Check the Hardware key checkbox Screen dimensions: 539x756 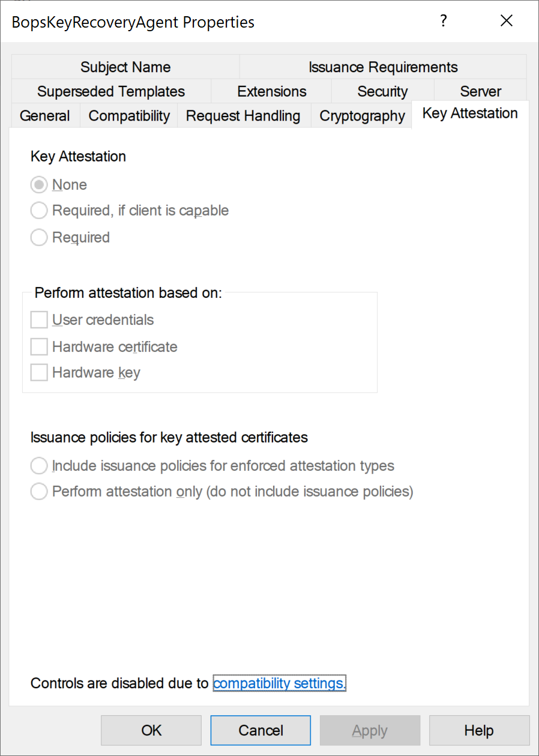39,373
